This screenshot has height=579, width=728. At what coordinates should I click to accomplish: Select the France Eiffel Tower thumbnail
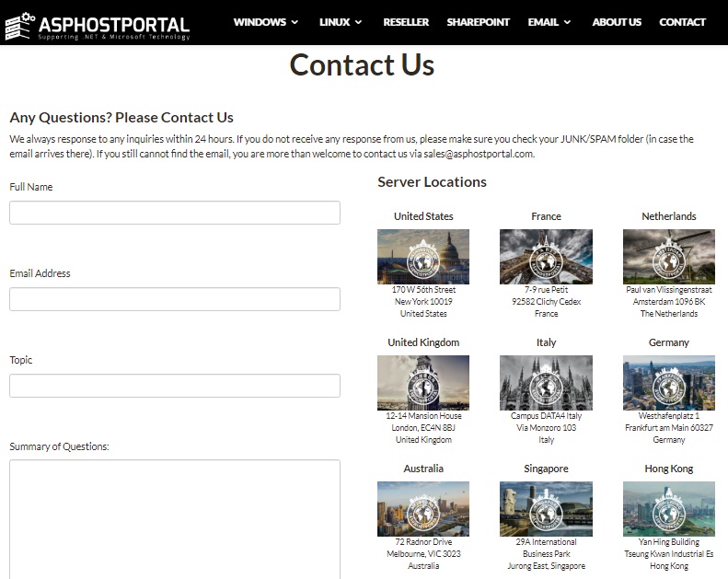click(546, 257)
